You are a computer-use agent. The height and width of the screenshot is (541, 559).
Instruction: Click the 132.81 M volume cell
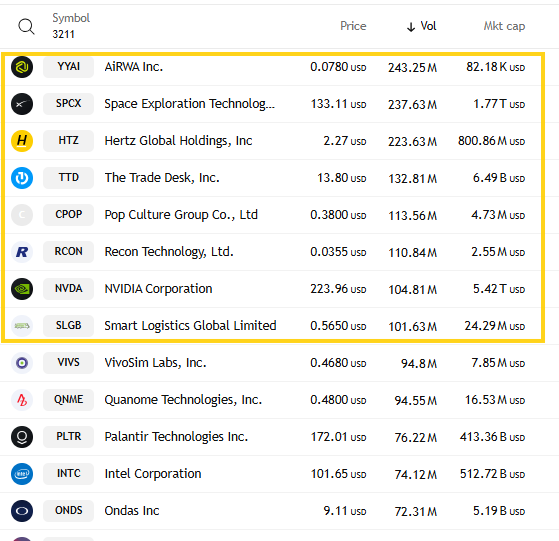412,178
